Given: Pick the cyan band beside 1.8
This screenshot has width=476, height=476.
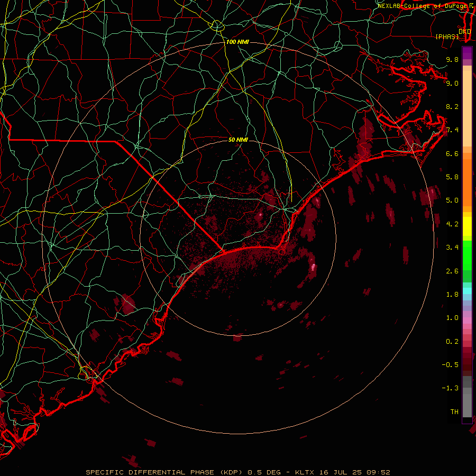Looking at the screenshot, I should coord(467,291).
